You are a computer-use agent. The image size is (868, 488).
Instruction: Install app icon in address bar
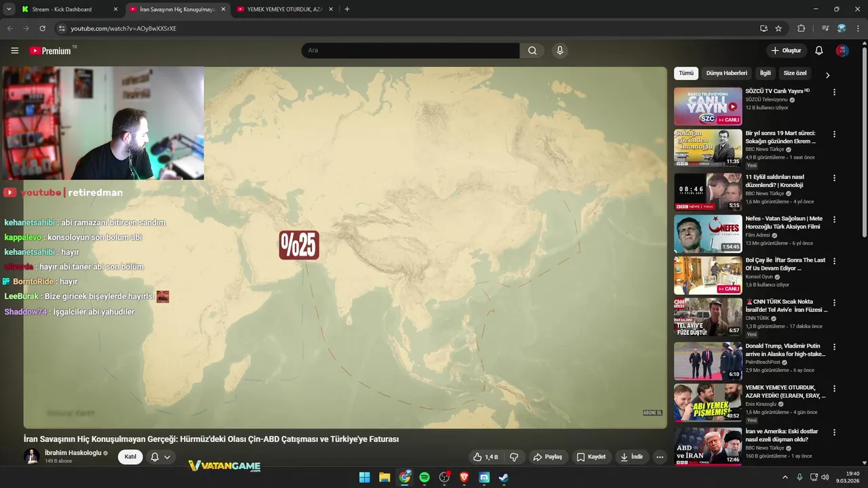pos(764,28)
